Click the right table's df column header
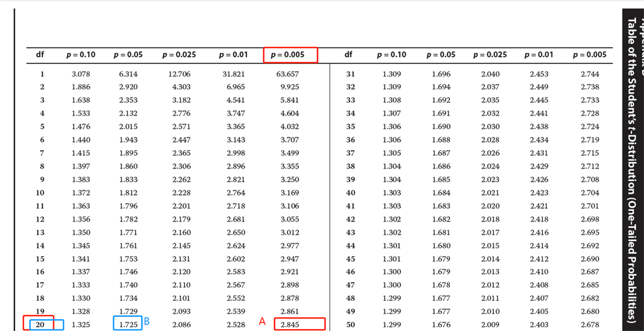The width and height of the screenshot is (644, 331). click(348, 55)
